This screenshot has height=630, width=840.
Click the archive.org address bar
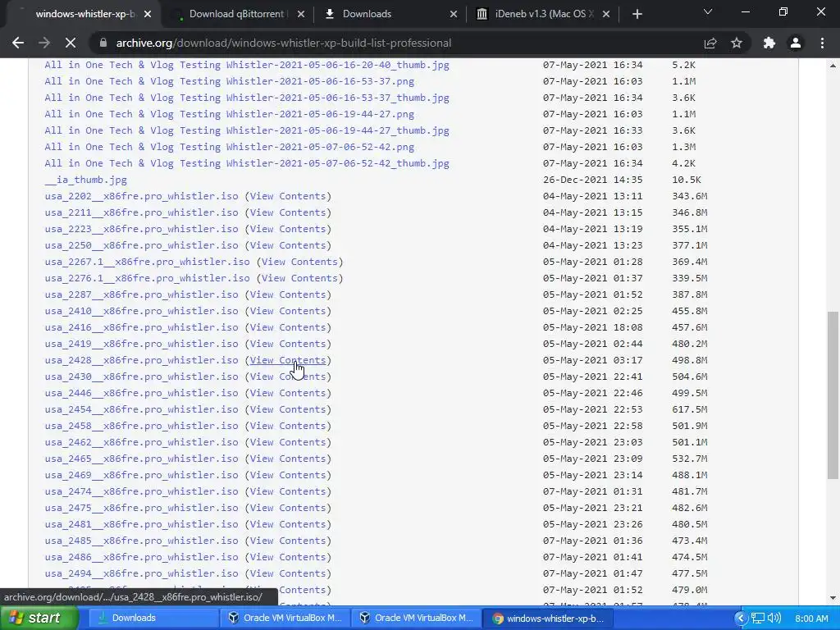396,43
